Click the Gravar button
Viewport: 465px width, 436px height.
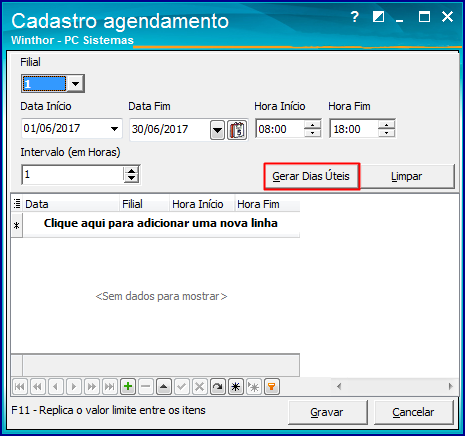[x=327, y=412]
